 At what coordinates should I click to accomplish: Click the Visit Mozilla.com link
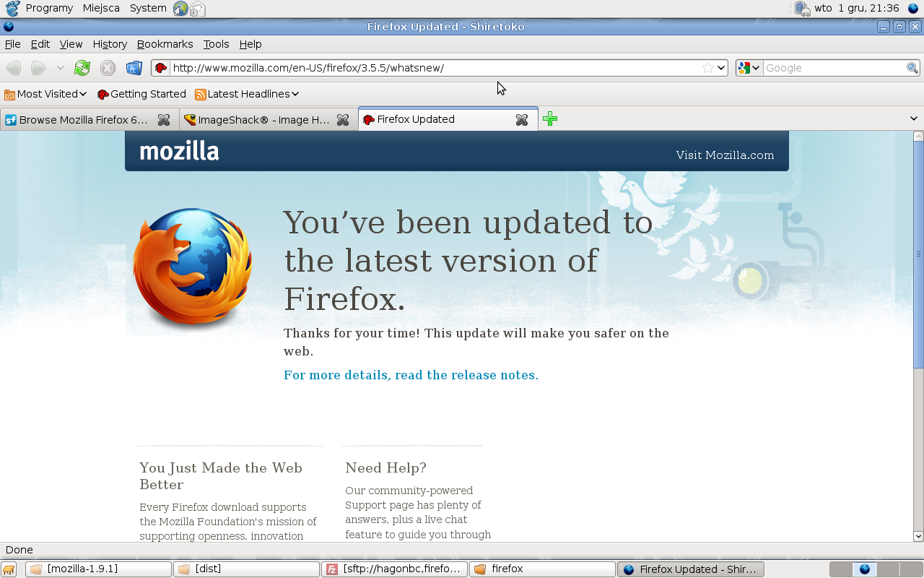(725, 155)
